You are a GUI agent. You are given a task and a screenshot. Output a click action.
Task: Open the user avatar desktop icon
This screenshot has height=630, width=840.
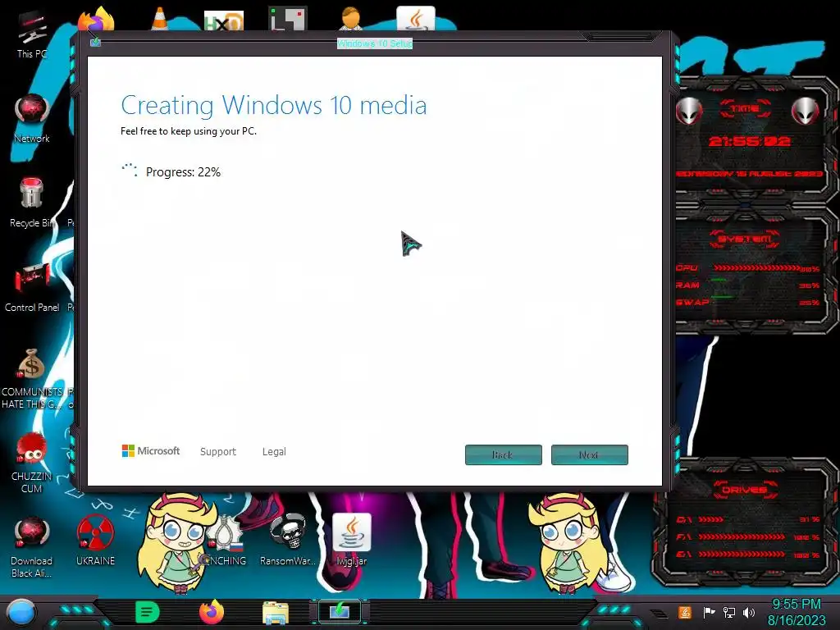pyautogui.click(x=351, y=19)
